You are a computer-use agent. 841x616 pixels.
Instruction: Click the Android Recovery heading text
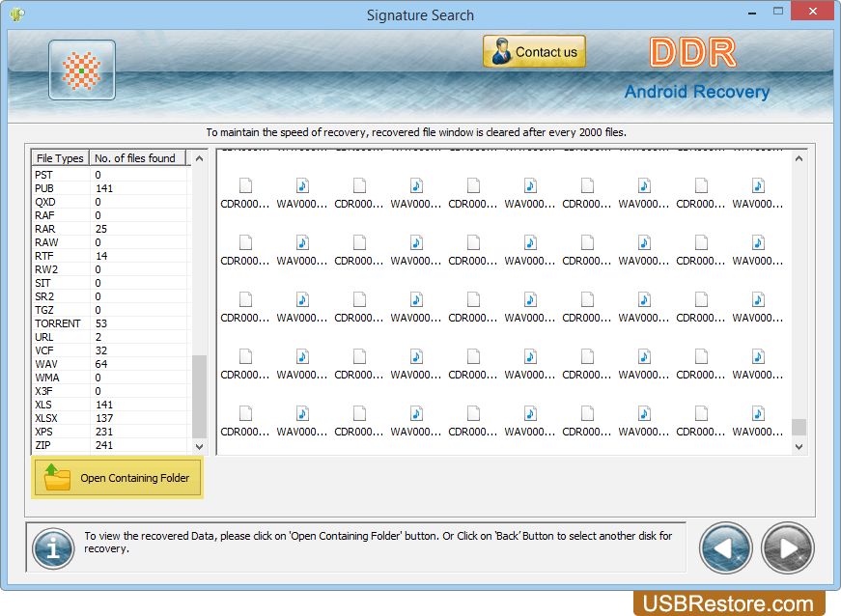coord(697,92)
